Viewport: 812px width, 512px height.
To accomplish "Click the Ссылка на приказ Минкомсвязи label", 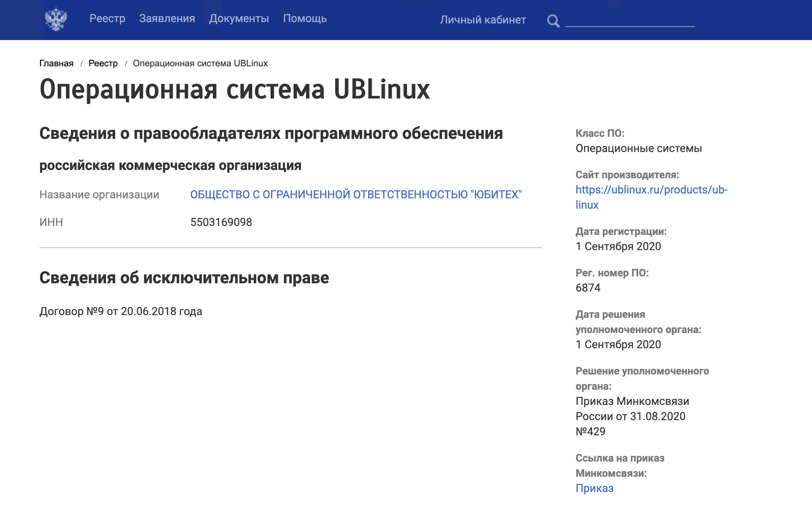I will click(620, 466).
